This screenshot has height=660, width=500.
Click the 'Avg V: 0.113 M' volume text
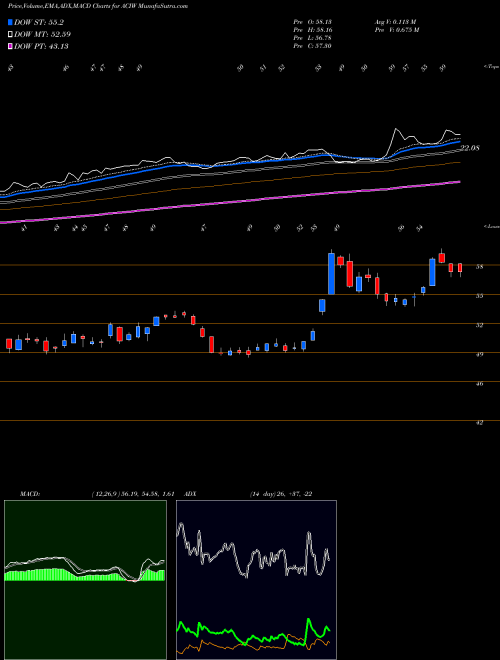[x=395, y=22]
